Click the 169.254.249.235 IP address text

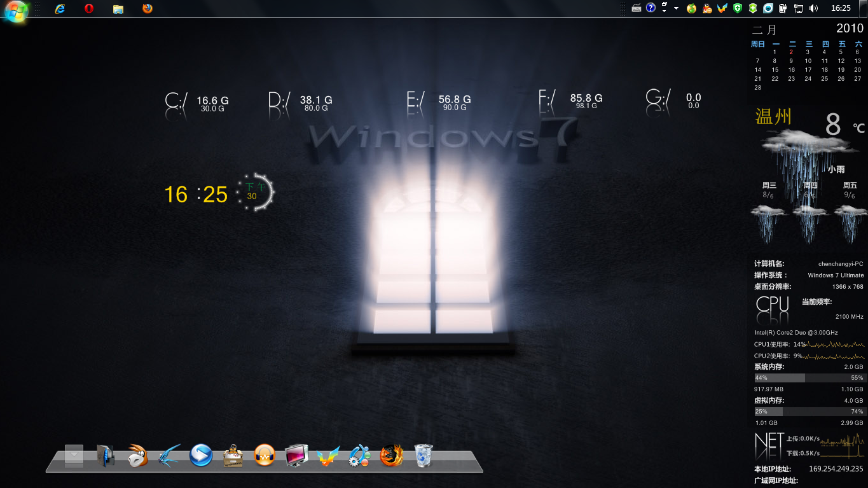point(836,469)
